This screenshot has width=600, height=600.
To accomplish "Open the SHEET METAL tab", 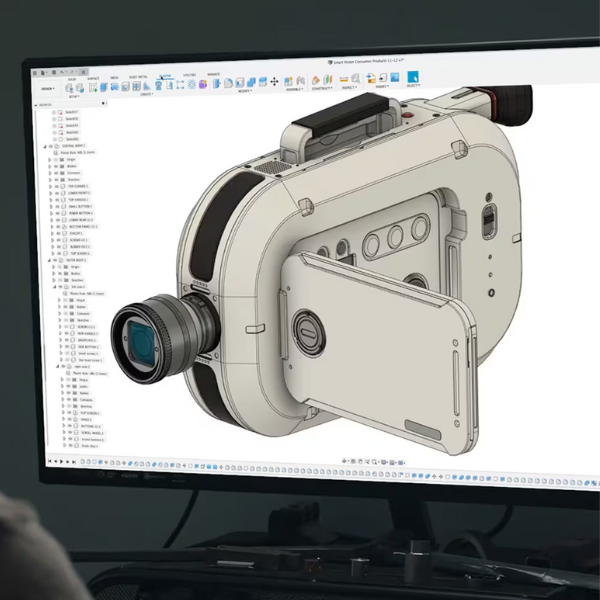I will coord(138,77).
